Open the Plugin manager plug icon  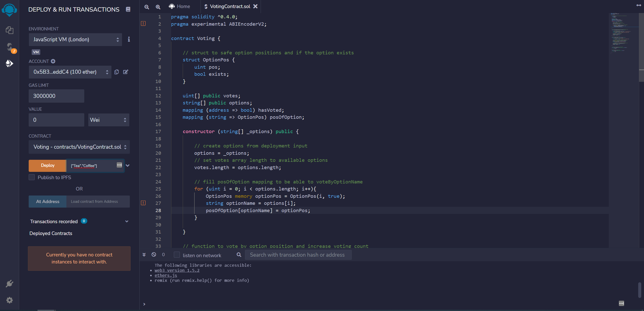point(9,284)
